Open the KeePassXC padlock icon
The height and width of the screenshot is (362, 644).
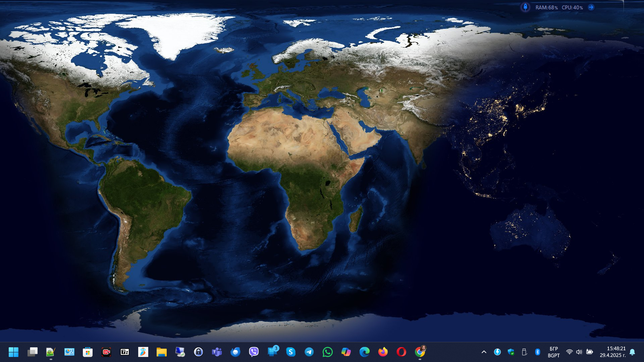point(199,352)
